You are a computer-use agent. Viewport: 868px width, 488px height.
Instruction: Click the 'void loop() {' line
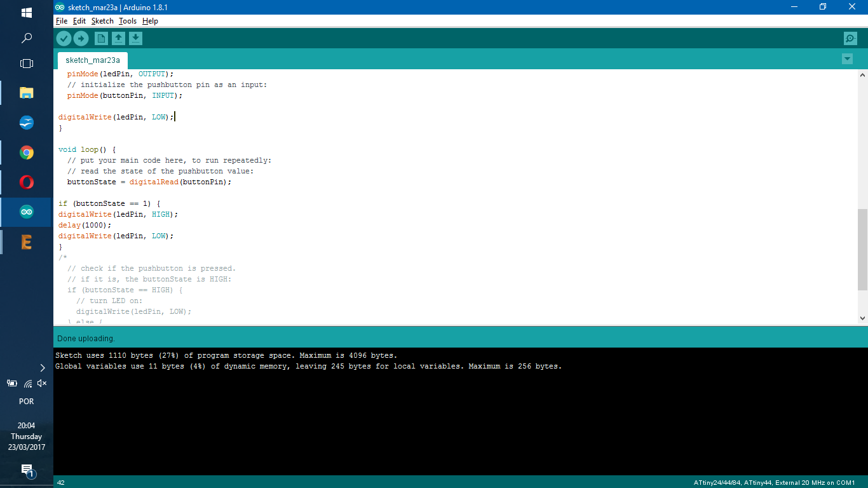pos(87,150)
